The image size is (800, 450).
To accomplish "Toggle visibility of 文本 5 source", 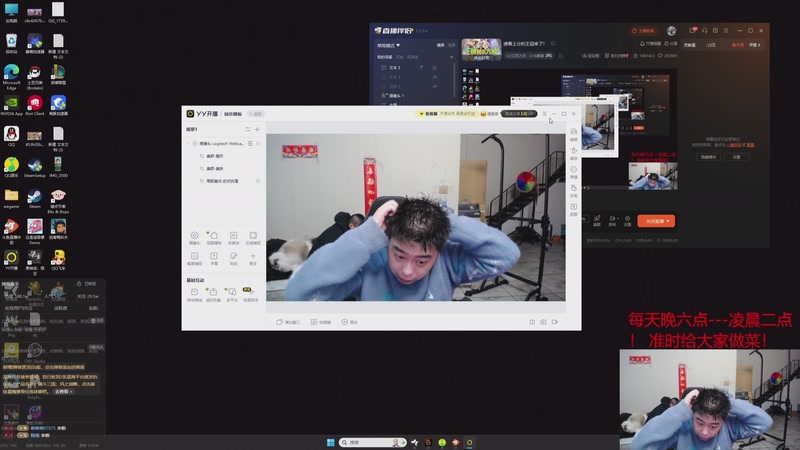I will pyautogui.click(x=435, y=67).
